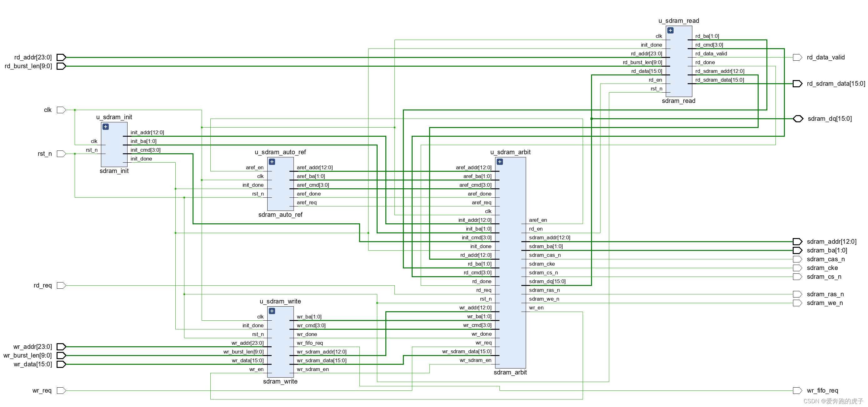
Task: Select the sdram_we_n output port symbol
Action: click(798, 303)
